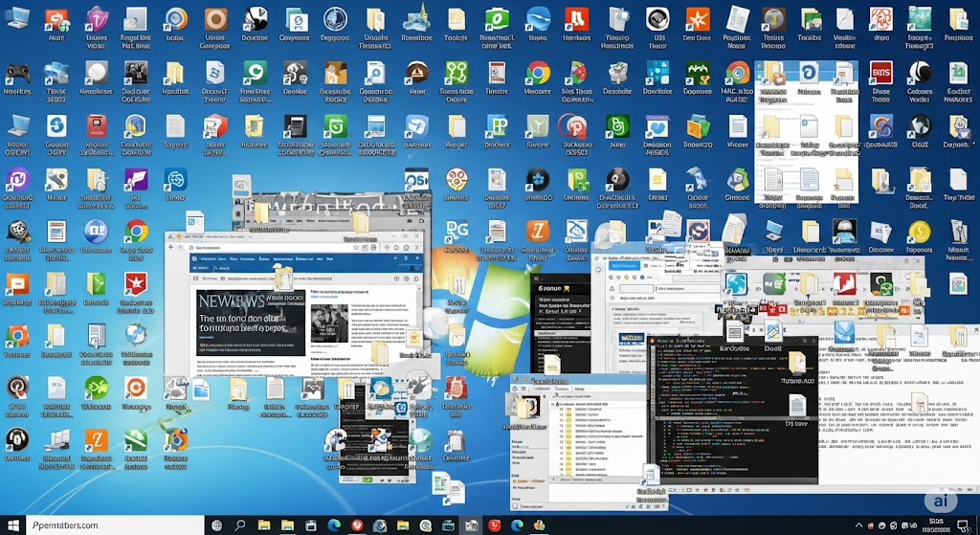Image resolution: width=980 pixels, height=535 pixels.
Task: Launch the red calligraphy pattern icon
Action: pyautogui.click(x=880, y=19)
